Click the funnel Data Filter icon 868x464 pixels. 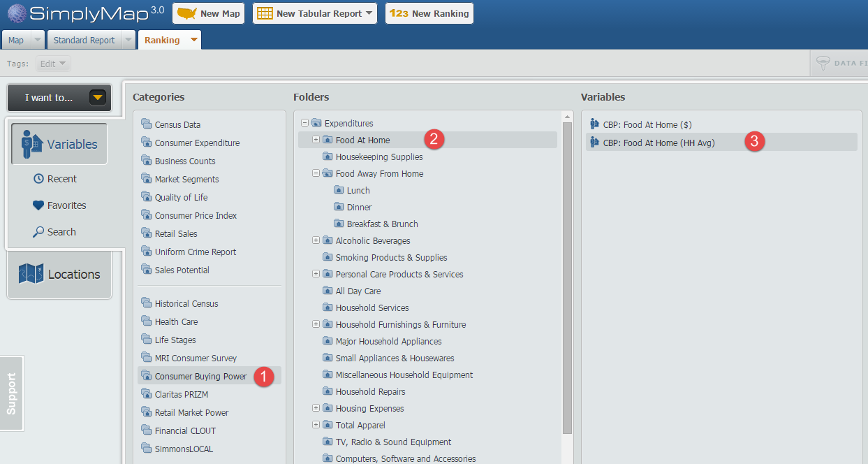[x=823, y=63]
